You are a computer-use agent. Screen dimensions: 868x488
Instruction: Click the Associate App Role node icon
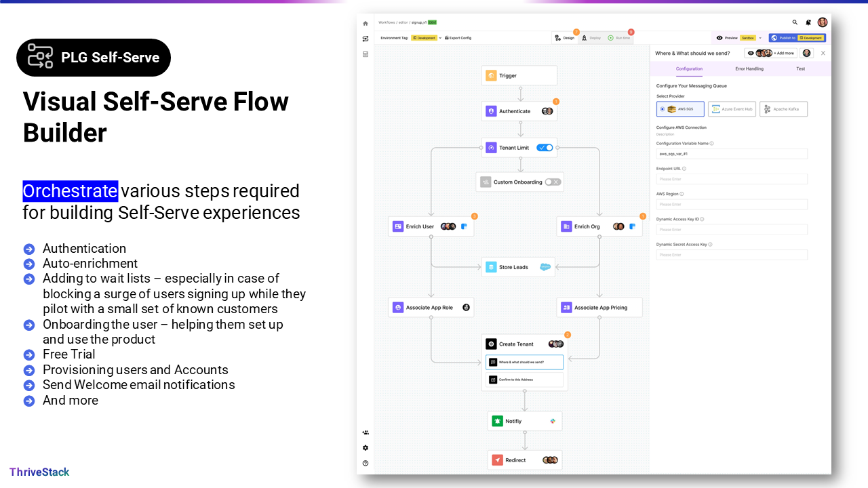(x=398, y=308)
